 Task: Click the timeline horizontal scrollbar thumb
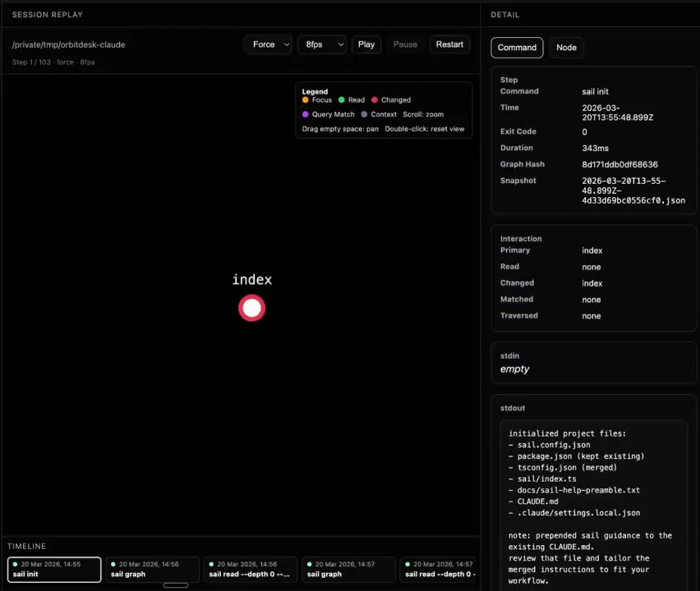point(176,585)
